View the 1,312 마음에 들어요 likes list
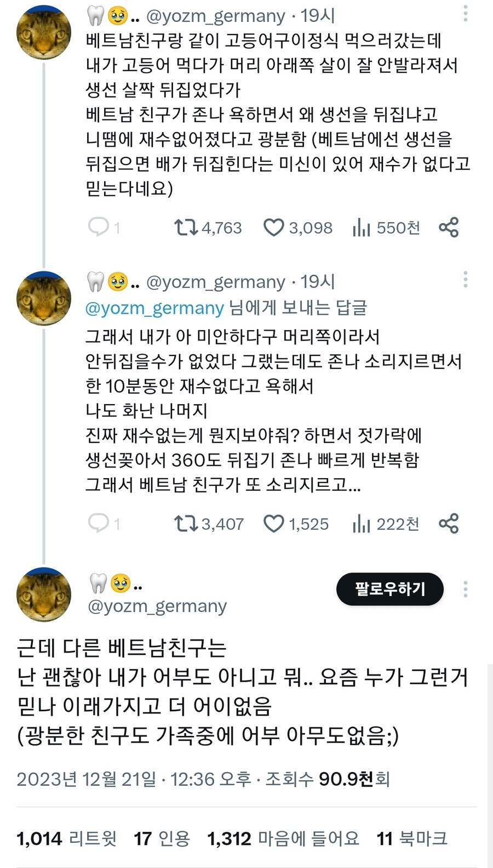 coord(283,838)
